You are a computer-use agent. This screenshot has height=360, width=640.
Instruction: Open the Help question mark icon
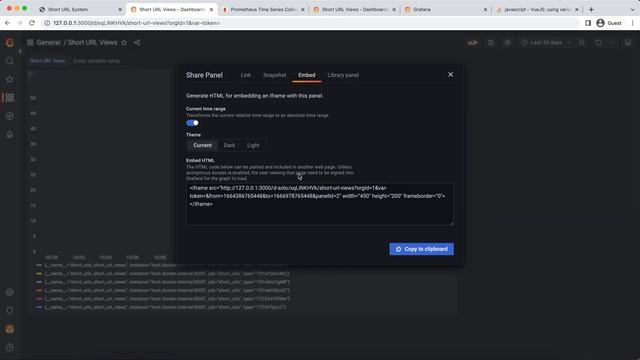[9, 347]
